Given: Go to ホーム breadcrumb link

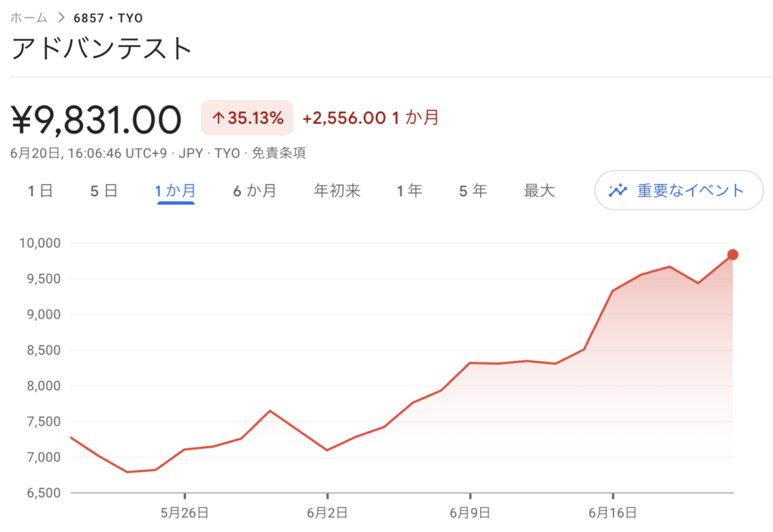Looking at the screenshot, I should point(29,18).
